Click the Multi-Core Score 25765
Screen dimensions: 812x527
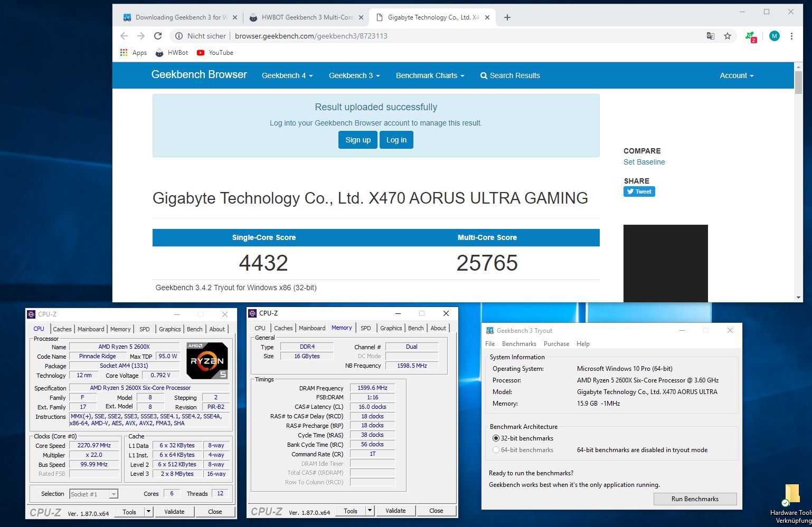(487, 263)
